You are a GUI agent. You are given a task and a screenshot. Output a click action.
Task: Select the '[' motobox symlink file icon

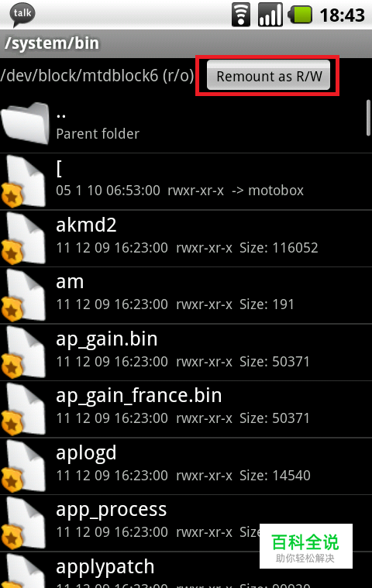tap(24, 181)
